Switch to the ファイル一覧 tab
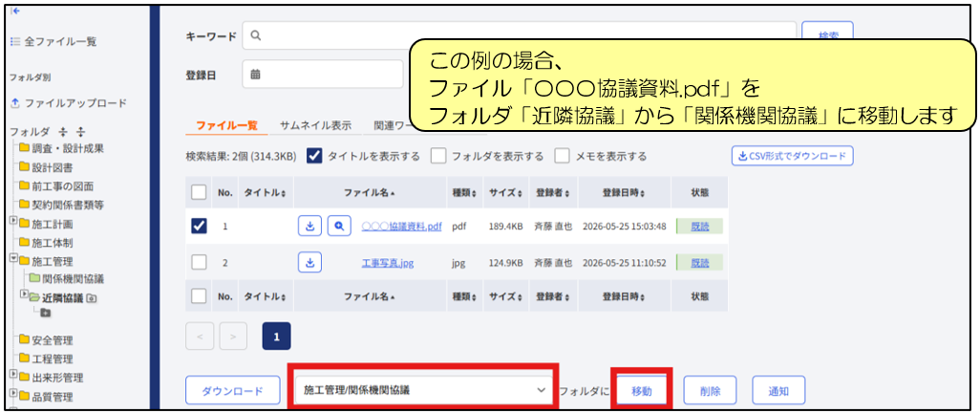The height and width of the screenshot is (413, 980). [x=227, y=124]
